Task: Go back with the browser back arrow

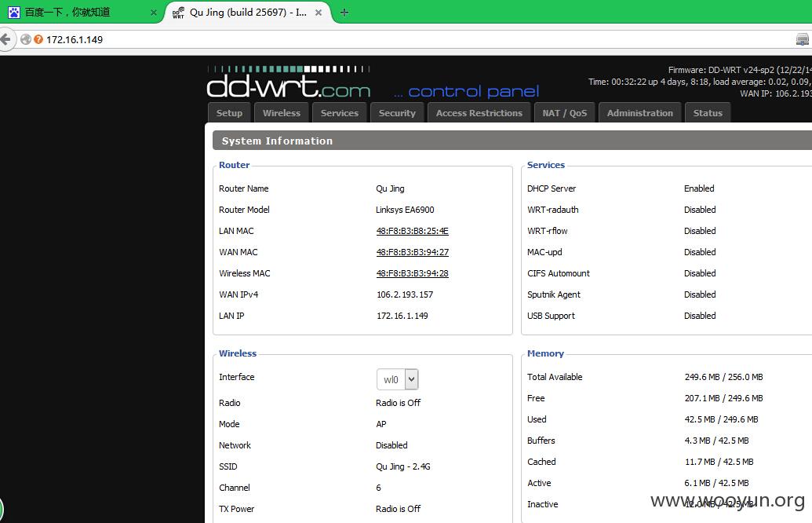Action: pos(6,39)
